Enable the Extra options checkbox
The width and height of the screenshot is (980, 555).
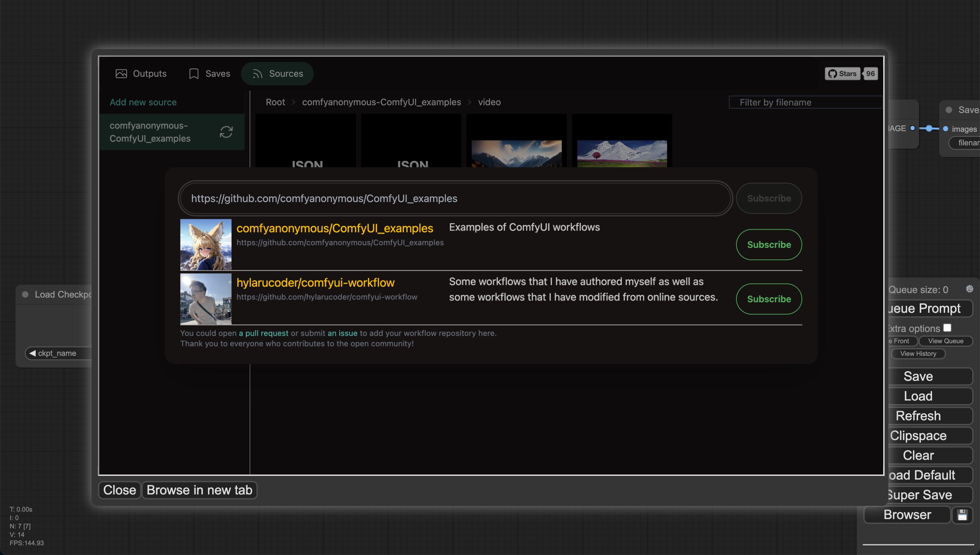click(x=947, y=328)
